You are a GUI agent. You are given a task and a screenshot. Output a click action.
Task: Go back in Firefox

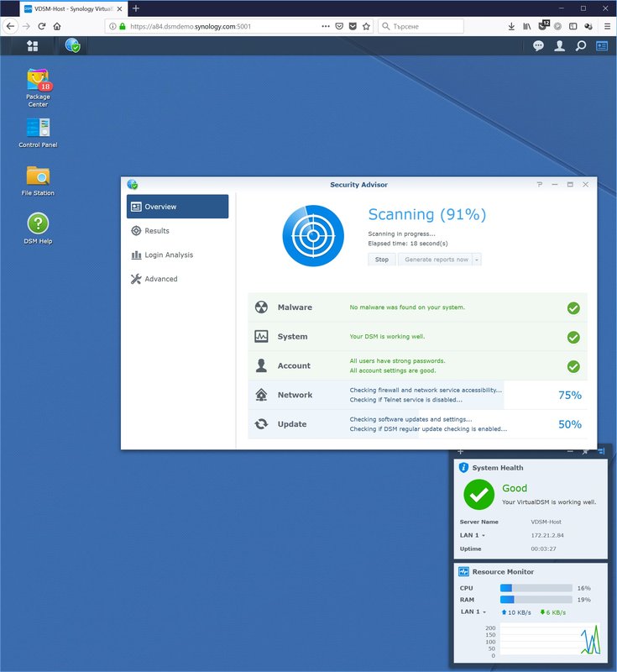point(10,26)
